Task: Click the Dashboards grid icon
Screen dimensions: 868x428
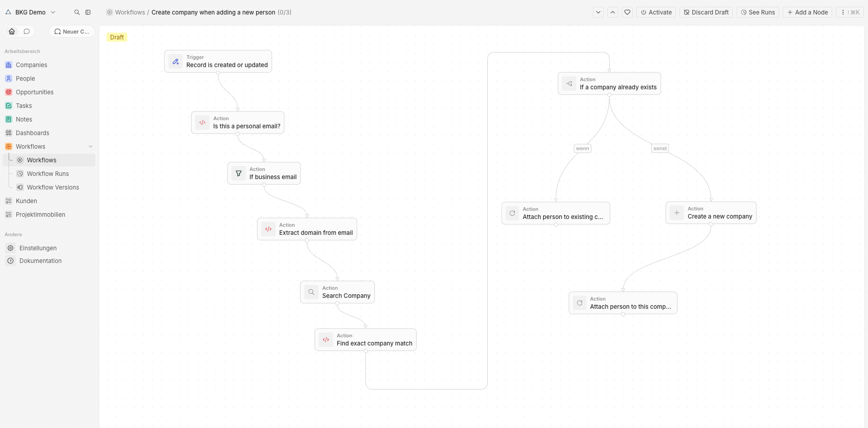Action: pyautogui.click(x=9, y=133)
